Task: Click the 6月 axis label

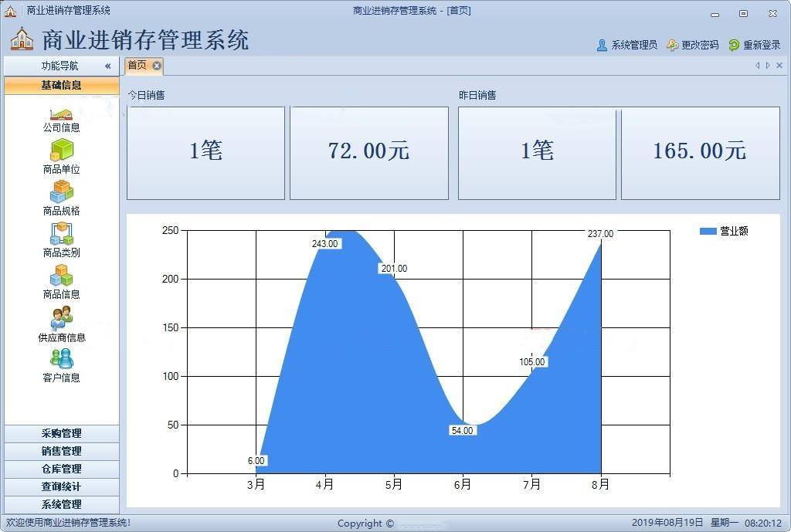Action: [463, 485]
